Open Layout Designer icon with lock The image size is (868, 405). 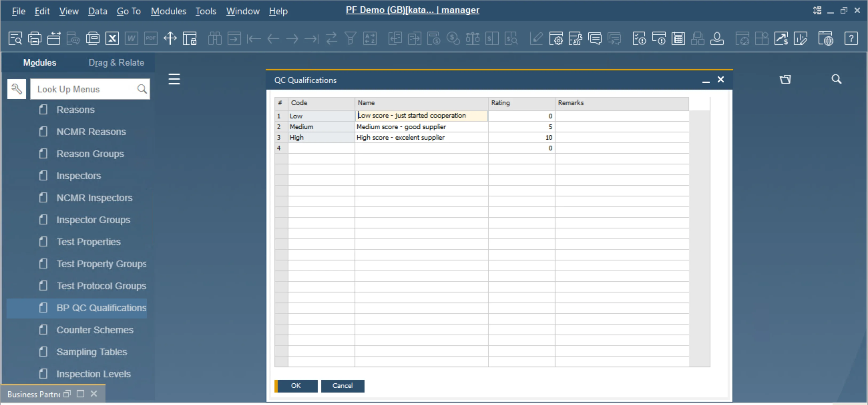click(190, 38)
